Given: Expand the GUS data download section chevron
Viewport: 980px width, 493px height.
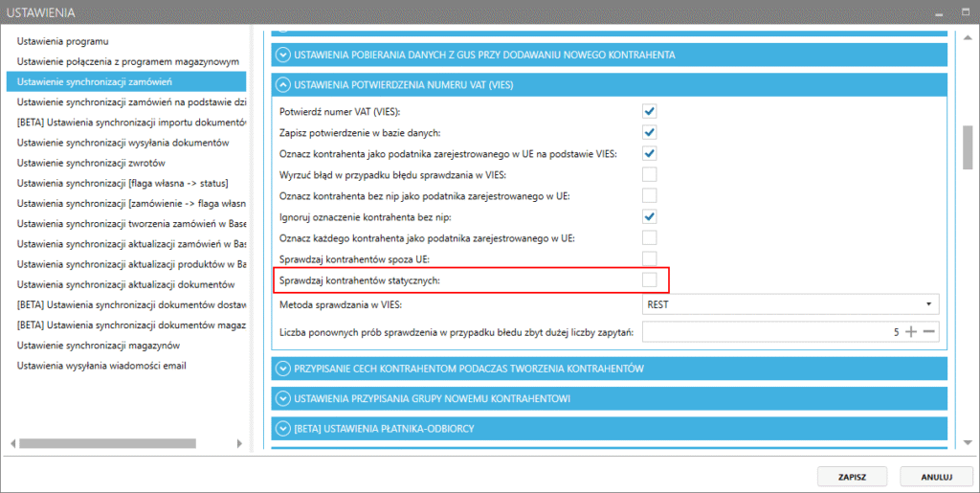Looking at the screenshot, I should click(282, 55).
